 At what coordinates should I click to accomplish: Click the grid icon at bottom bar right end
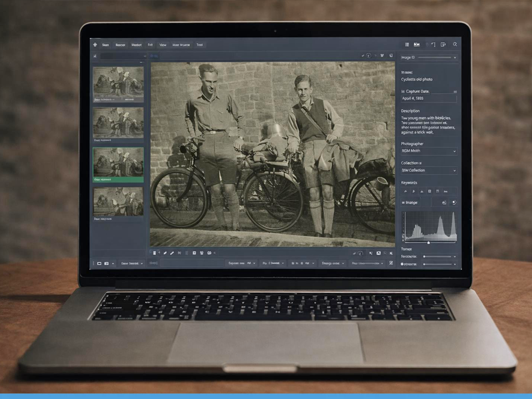tap(391, 263)
